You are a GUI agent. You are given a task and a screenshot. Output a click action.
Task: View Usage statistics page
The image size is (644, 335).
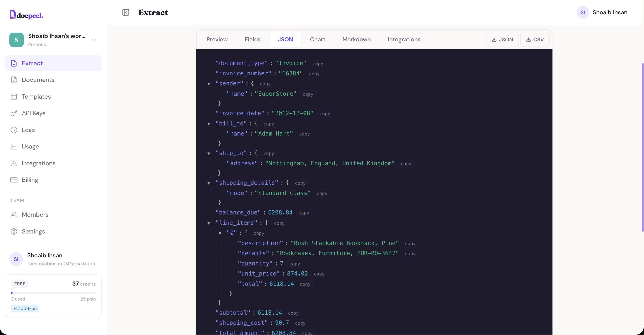tap(53, 146)
